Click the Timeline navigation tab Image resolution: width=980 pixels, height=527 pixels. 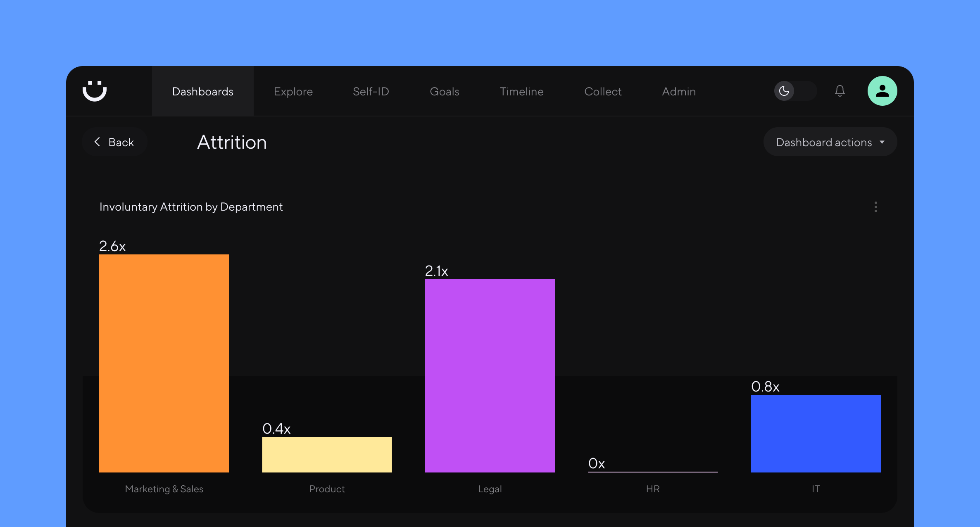pos(522,91)
